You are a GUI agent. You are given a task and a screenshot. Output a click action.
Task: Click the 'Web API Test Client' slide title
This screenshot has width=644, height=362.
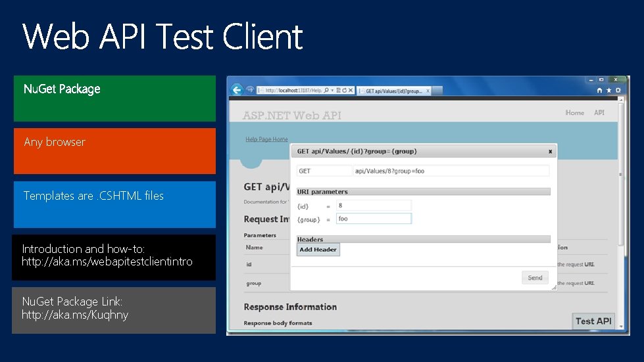tap(162, 36)
